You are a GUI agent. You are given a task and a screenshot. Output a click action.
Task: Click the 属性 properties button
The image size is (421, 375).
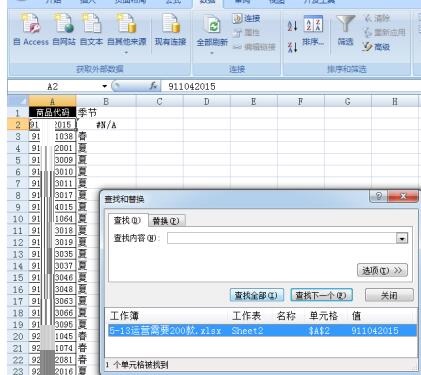[246, 32]
